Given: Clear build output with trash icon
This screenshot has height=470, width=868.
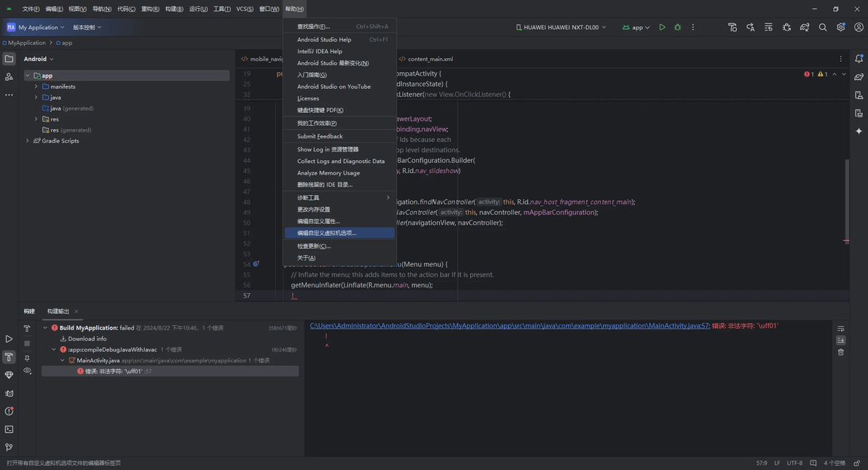Looking at the screenshot, I should [x=840, y=352].
